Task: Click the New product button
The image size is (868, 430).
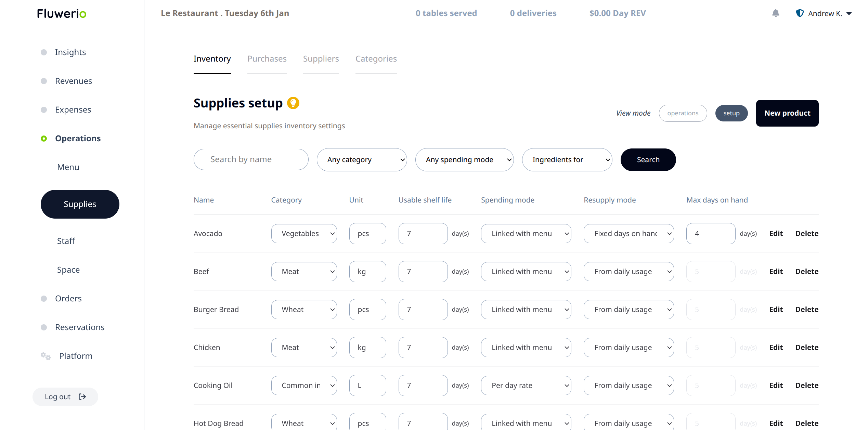Action: (787, 113)
